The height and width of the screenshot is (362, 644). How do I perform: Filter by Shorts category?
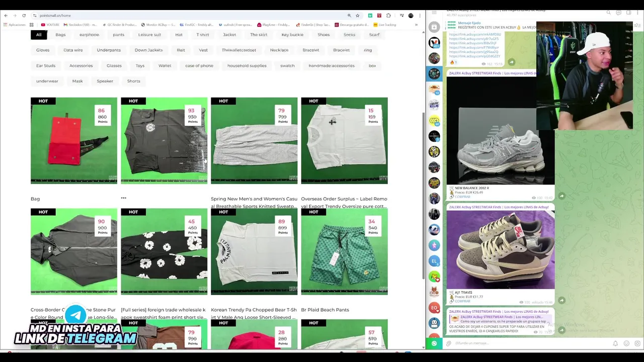(134, 81)
